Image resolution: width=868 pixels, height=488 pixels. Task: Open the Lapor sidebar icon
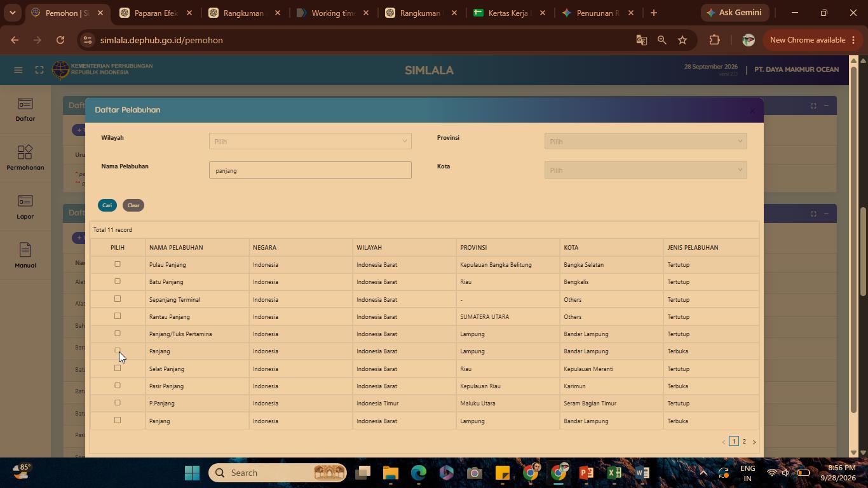pos(25,207)
